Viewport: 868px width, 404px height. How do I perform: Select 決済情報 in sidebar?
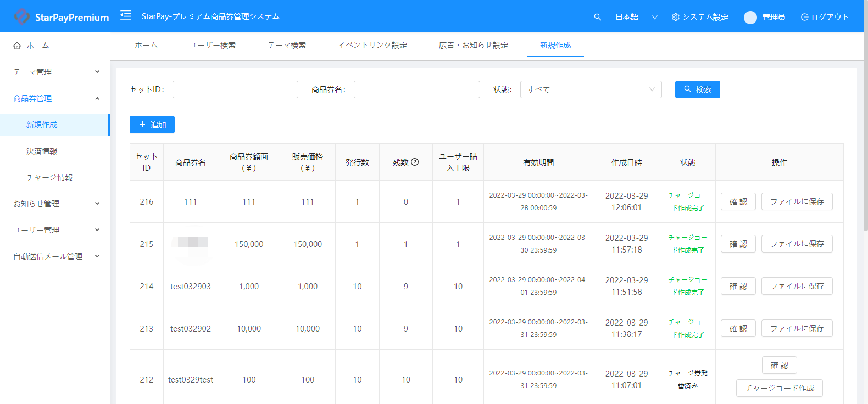pyautogui.click(x=42, y=151)
